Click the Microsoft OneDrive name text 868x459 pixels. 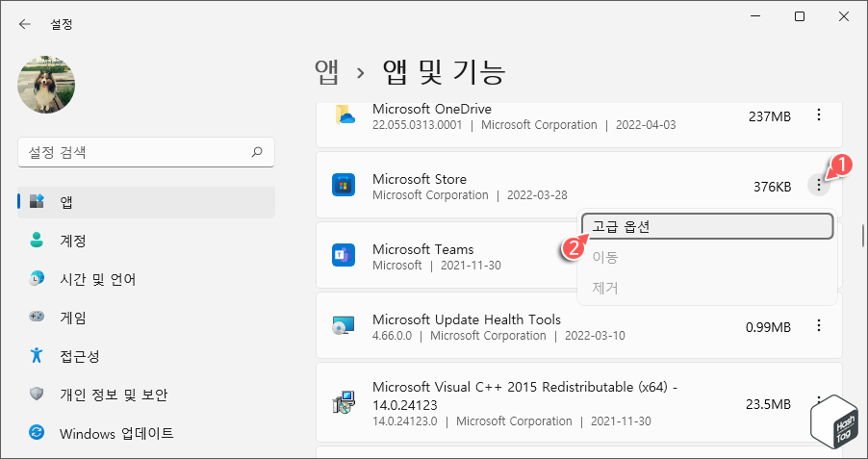tap(432, 109)
